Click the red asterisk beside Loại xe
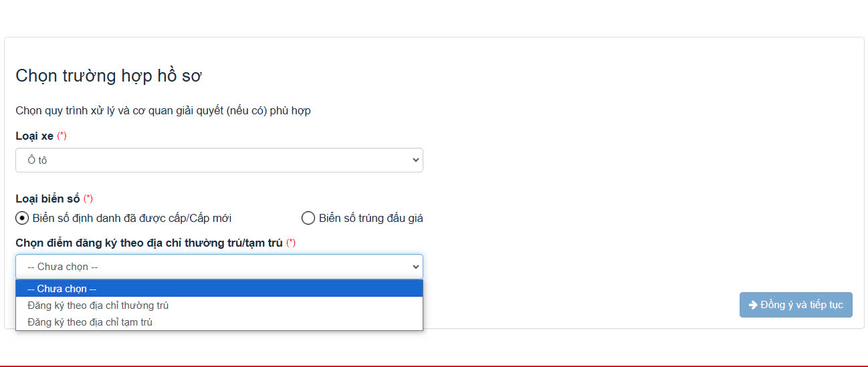 coord(62,136)
